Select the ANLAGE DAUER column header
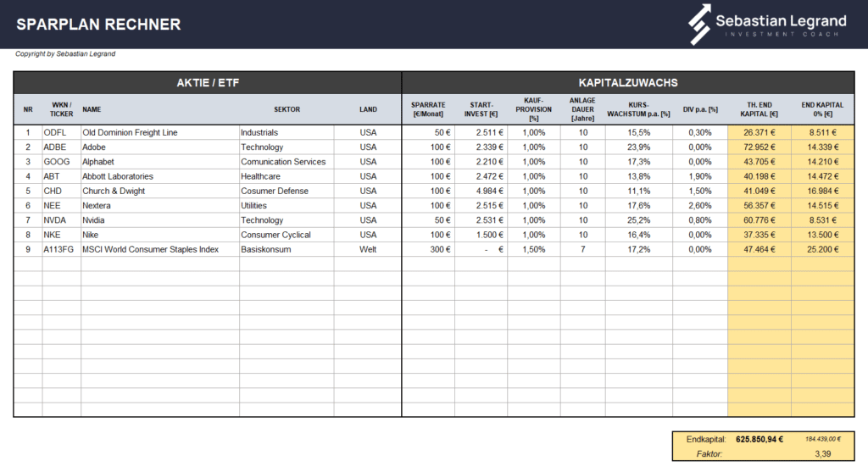This screenshot has height=472, width=868. click(x=582, y=109)
